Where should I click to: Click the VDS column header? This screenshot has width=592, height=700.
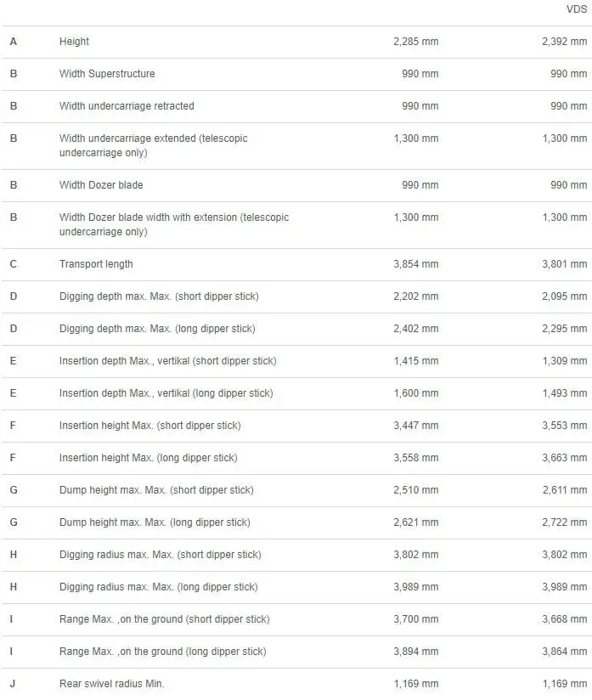coord(577,9)
